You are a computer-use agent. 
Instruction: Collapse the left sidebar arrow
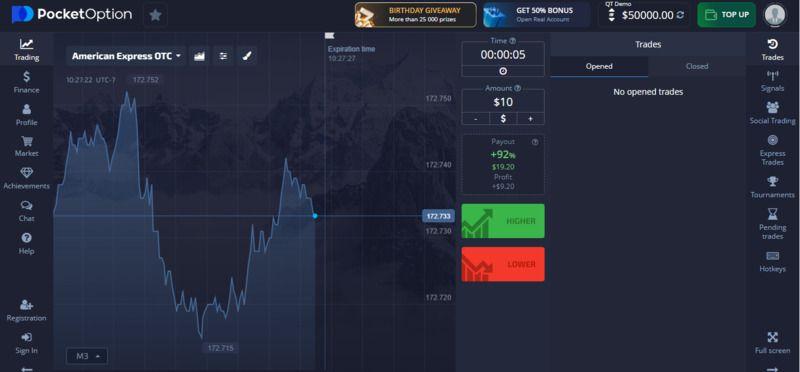[27, 369]
